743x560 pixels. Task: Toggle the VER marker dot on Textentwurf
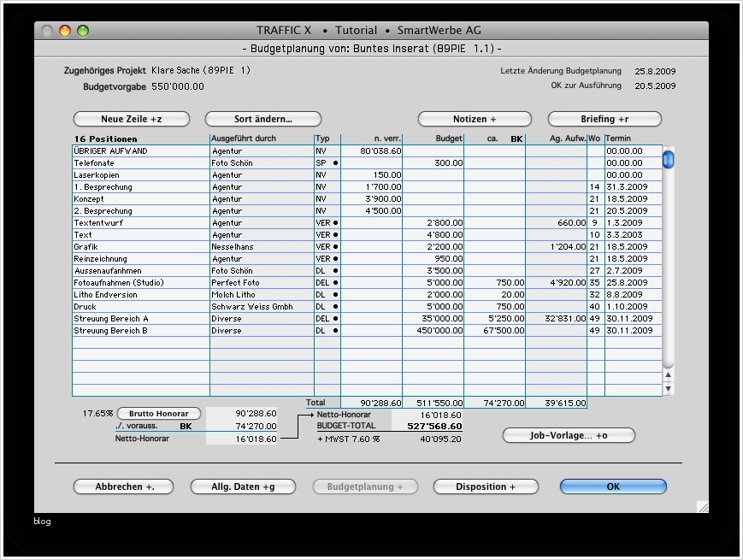click(335, 222)
